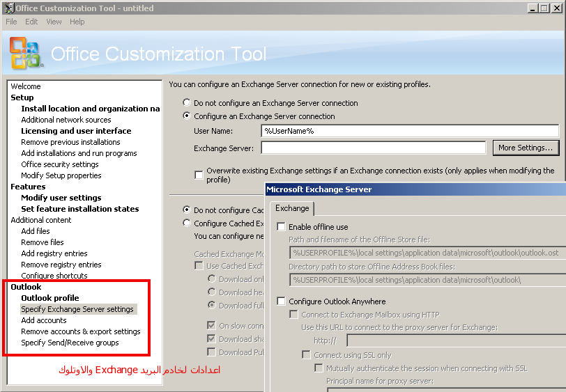Toggle 'Use Cached Exchange' checkbox

click(199, 266)
